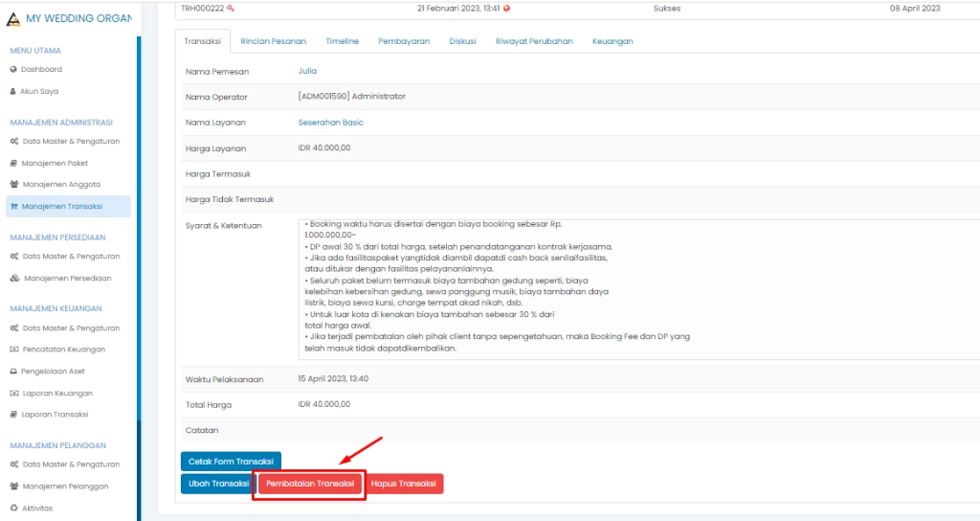
Task: Click the Manajemen Paket icon
Action: pyautogui.click(x=13, y=164)
